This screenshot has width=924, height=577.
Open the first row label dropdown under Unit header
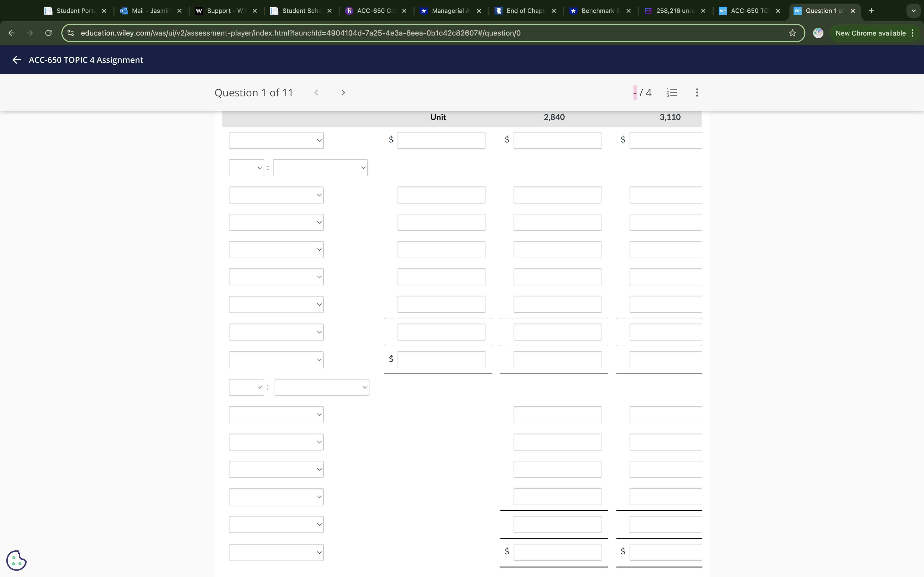pos(276,140)
